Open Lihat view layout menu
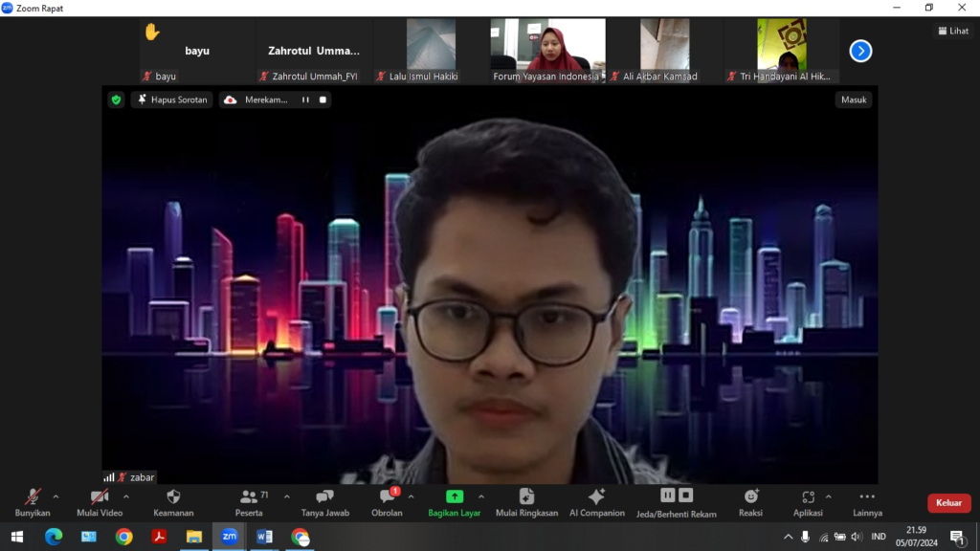This screenshot has height=551, width=980. tap(953, 31)
